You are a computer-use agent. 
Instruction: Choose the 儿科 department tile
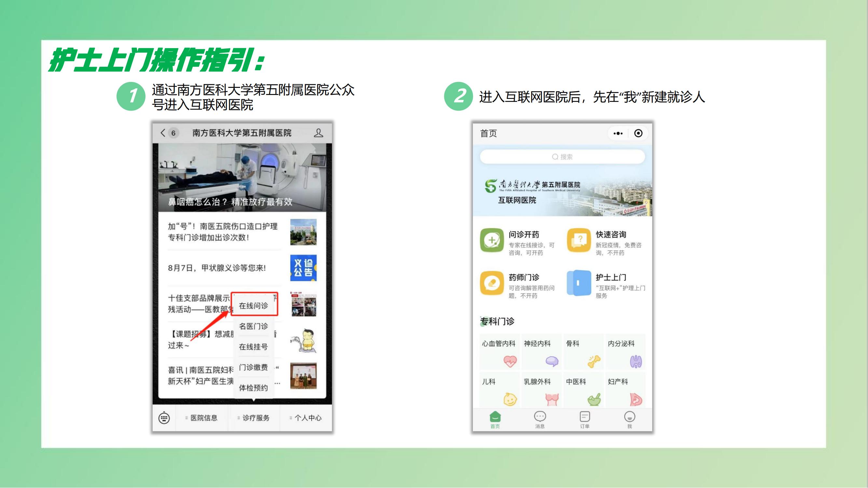[x=499, y=390]
